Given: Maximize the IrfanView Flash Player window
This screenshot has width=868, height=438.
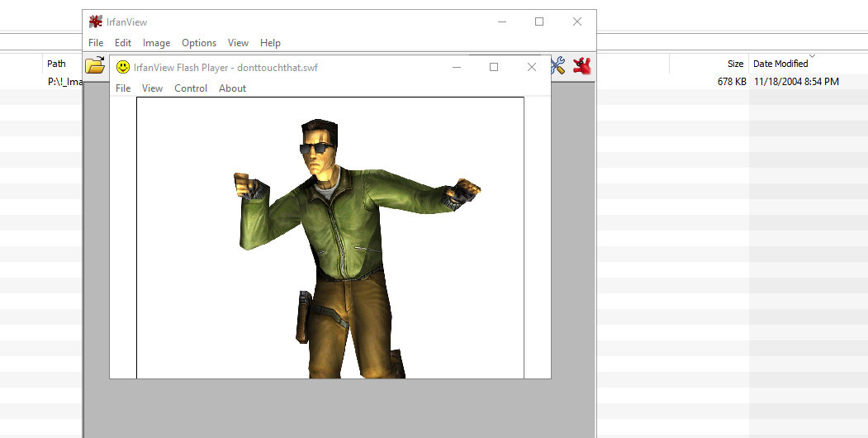Looking at the screenshot, I should (x=494, y=67).
